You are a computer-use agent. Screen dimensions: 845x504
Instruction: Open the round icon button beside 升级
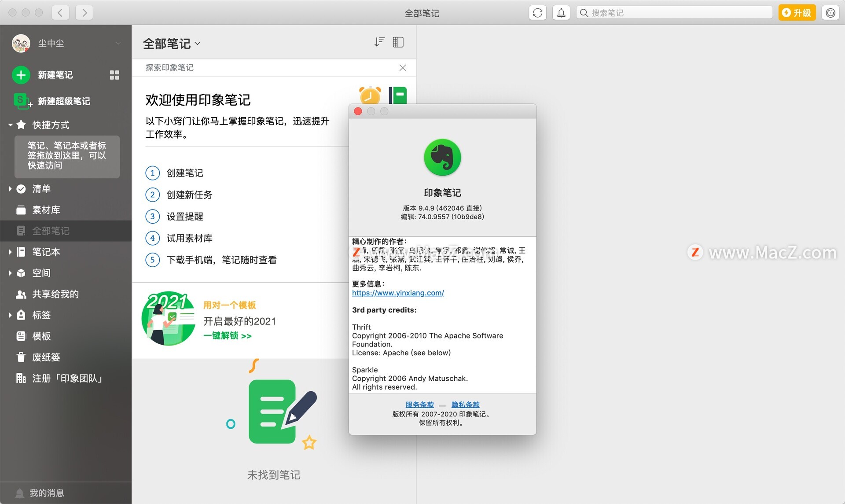[830, 13]
